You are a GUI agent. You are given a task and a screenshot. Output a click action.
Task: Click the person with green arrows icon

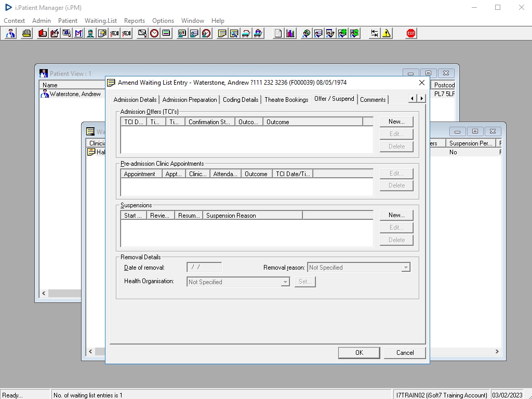[354, 33]
